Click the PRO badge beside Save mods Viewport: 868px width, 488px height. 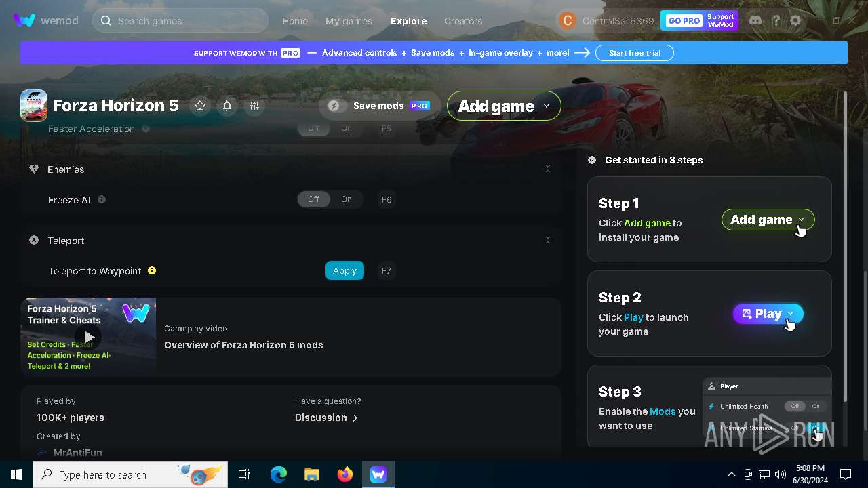point(420,106)
